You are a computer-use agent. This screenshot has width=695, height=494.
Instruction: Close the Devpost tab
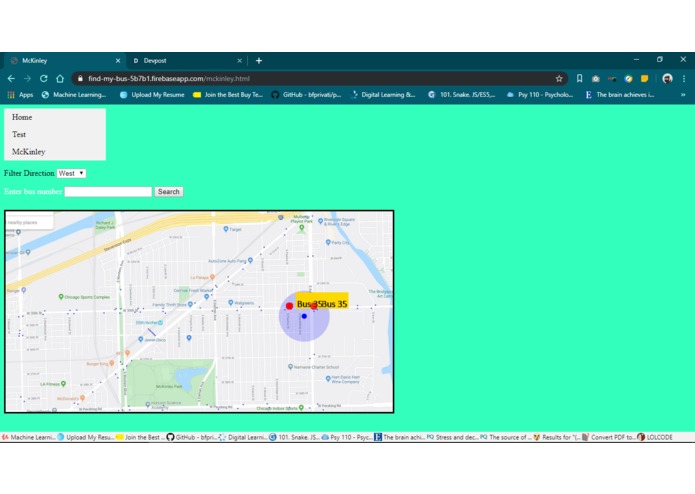(x=239, y=61)
